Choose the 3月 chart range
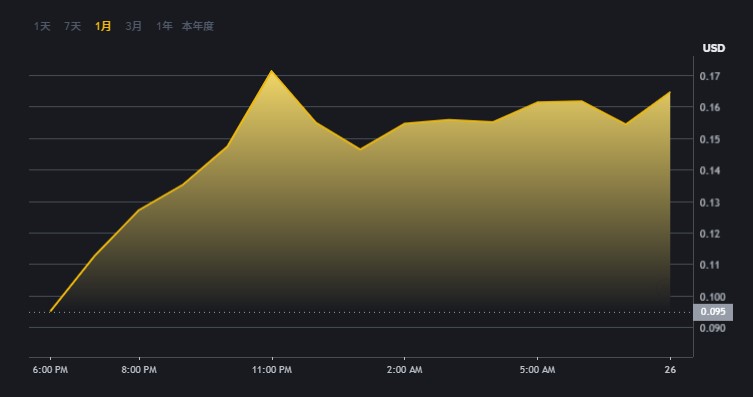 (x=134, y=26)
